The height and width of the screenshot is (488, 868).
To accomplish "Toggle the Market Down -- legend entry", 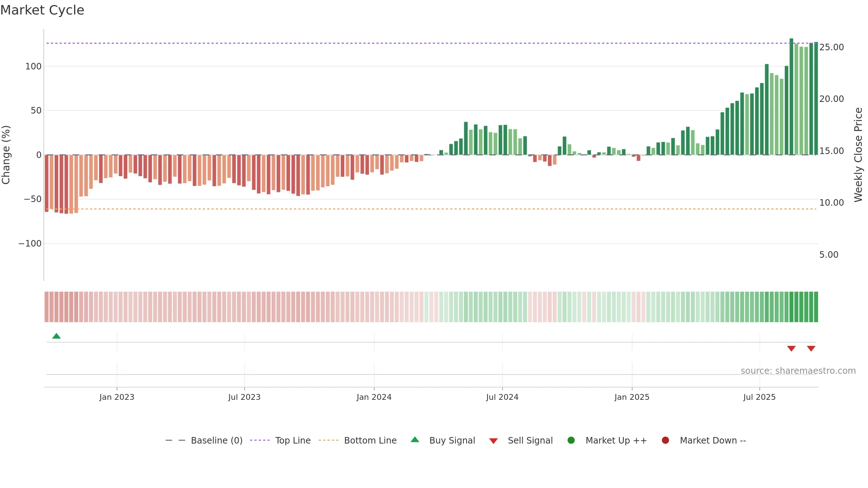I will [704, 440].
